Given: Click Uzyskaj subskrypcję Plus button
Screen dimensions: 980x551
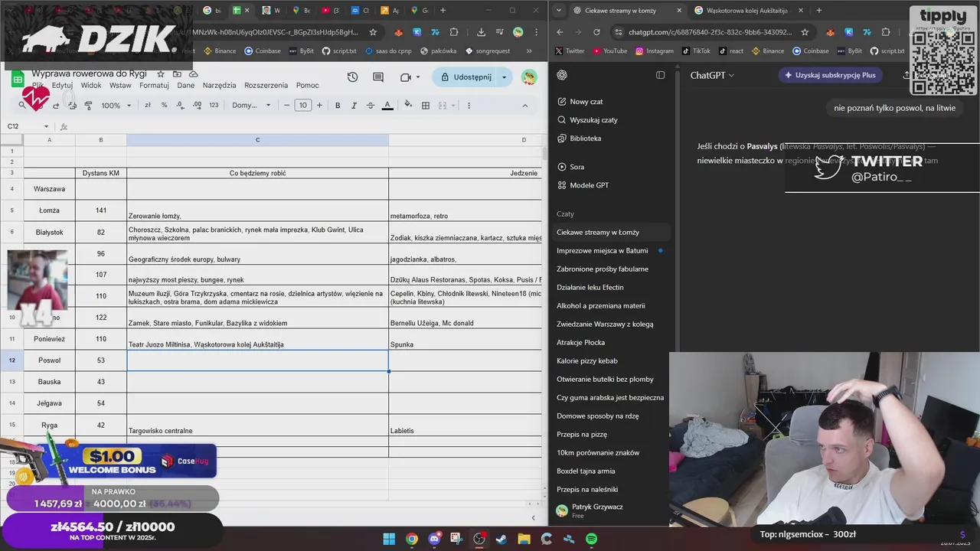Looking at the screenshot, I should 829,75.
